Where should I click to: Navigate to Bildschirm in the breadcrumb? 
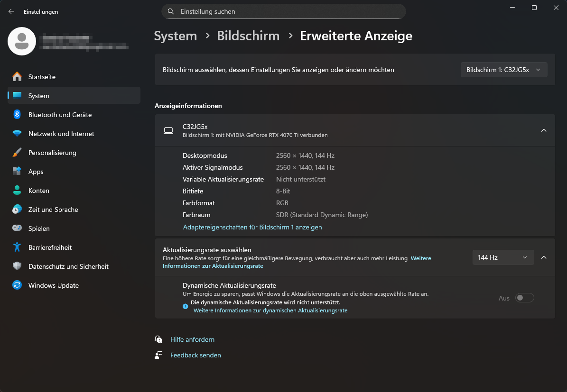point(248,36)
